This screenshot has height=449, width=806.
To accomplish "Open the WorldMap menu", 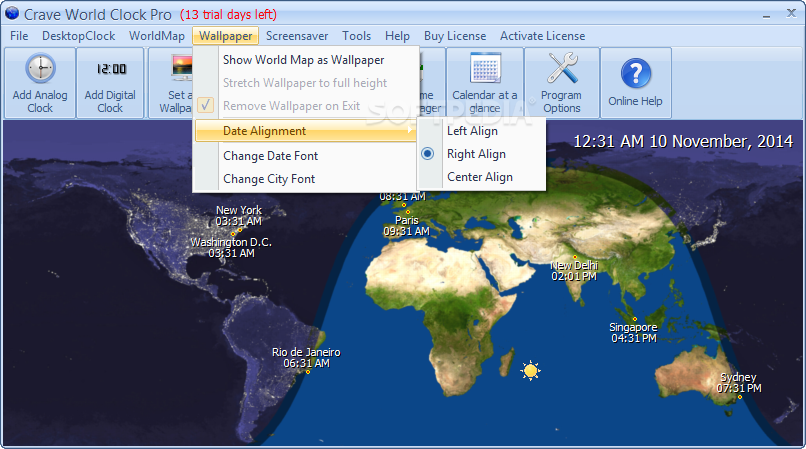I will click(157, 36).
